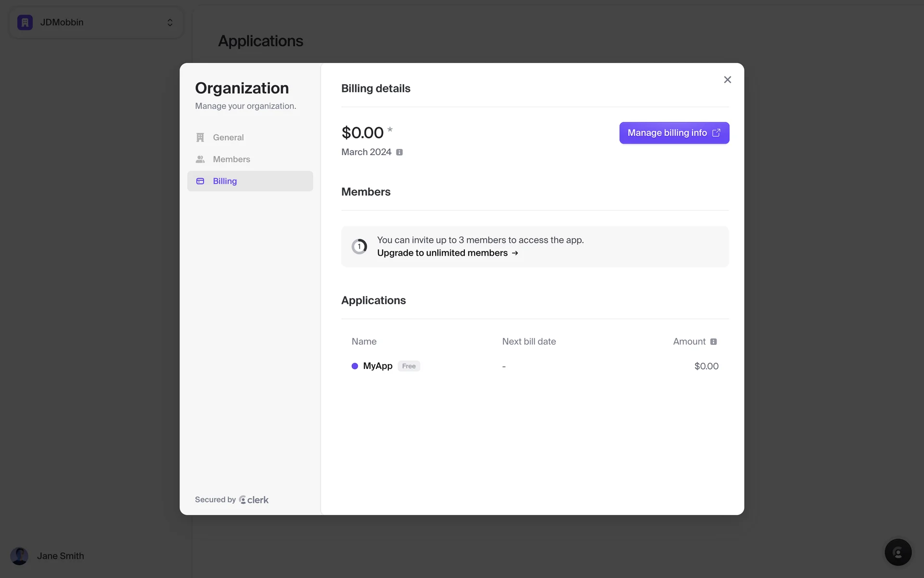Viewport: 924px width, 578px height.
Task: Close the Organization dialog
Action: [x=727, y=80]
